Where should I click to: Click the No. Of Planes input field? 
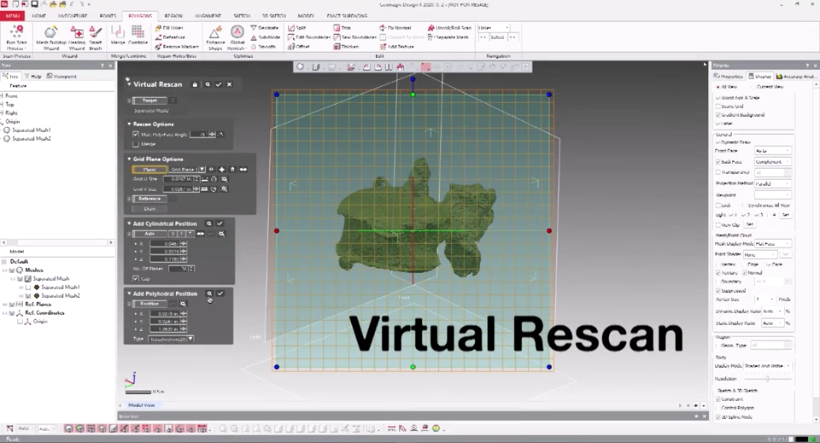pyautogui.click(x=178, y=269)
